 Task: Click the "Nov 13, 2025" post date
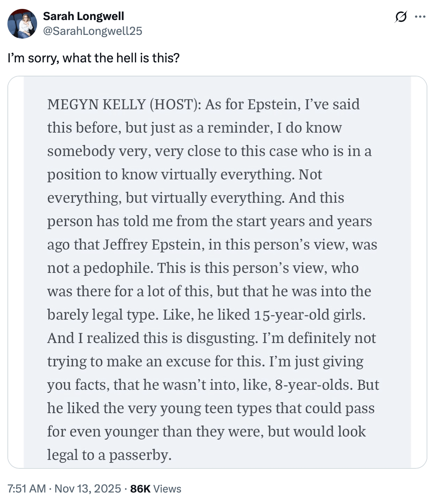click(x=88, y=488)
